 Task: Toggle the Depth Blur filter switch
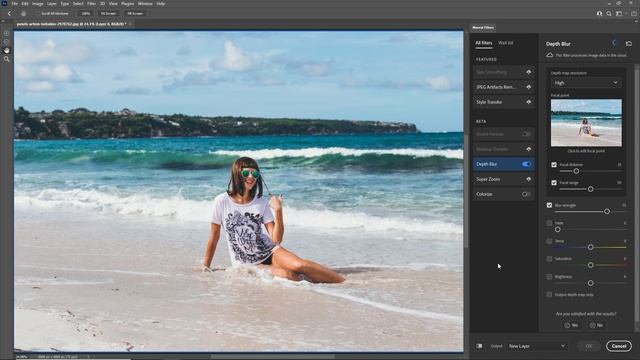(x=527, y=164)
